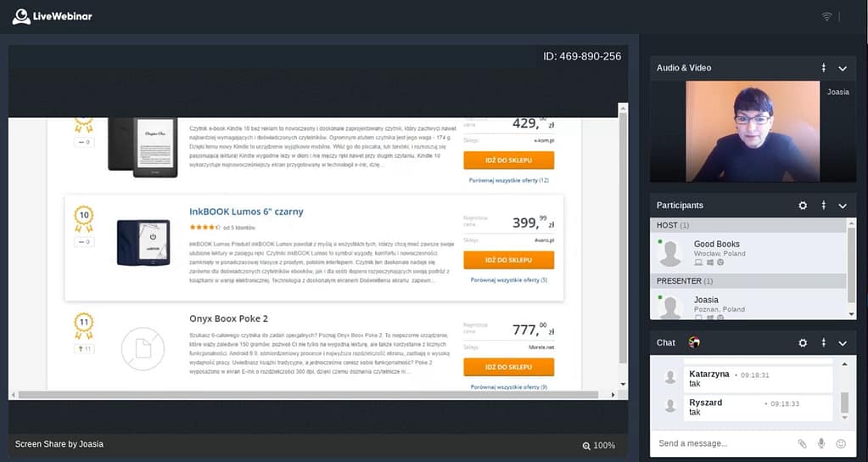Open Porównaj wszystkie oferty (12) link

point(509,181)
